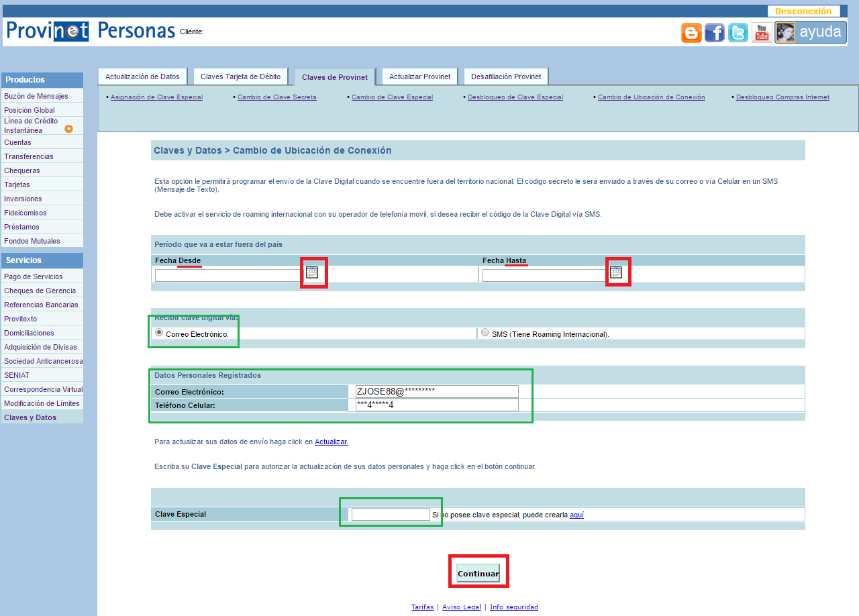Screen dimensions: 859x616
Task: Click the Actualizar link
Action: pyautogui.click(x=332, y=442)
